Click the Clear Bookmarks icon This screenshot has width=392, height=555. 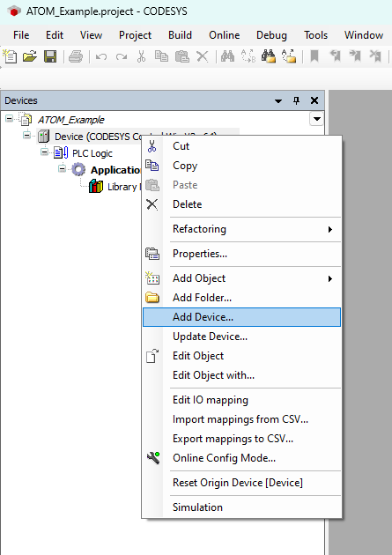coord(375,56)
